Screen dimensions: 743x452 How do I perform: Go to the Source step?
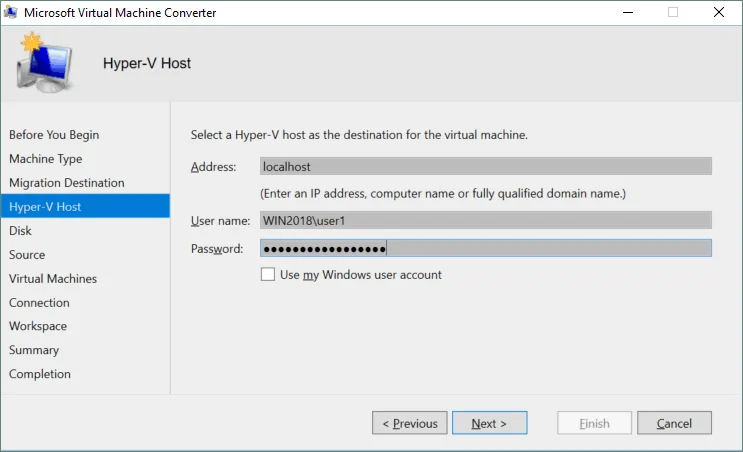pos(27,255)
